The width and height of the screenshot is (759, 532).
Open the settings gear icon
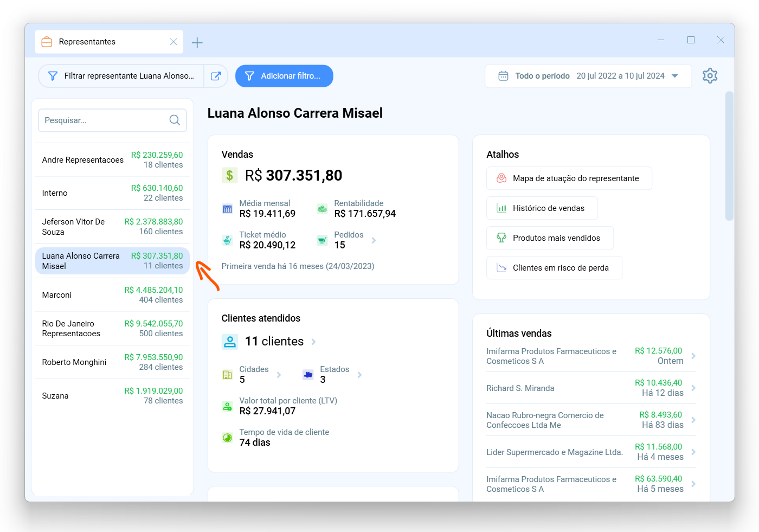[x=710, y=76]
